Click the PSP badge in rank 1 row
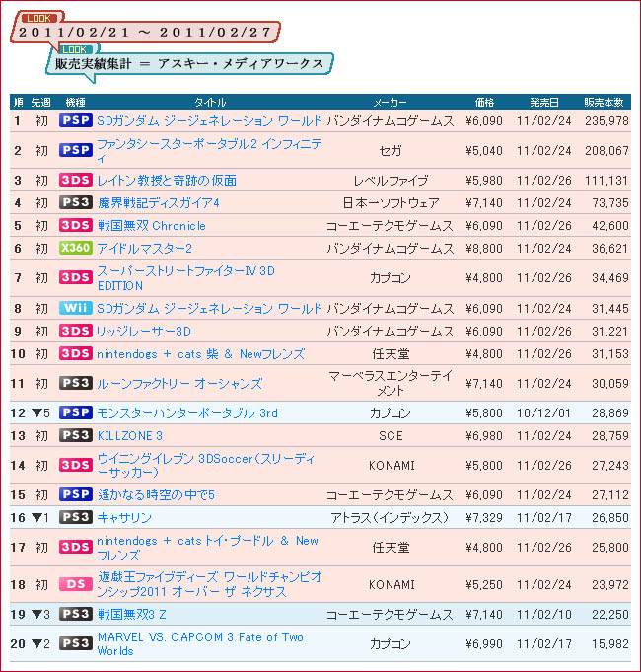The width and height of the screenshot is (641, 672). (76, 120)
